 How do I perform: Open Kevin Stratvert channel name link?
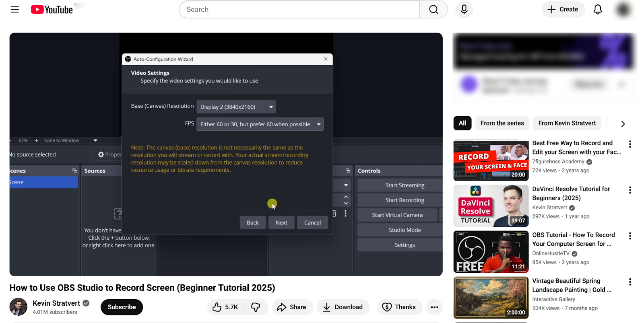[56, 303]
